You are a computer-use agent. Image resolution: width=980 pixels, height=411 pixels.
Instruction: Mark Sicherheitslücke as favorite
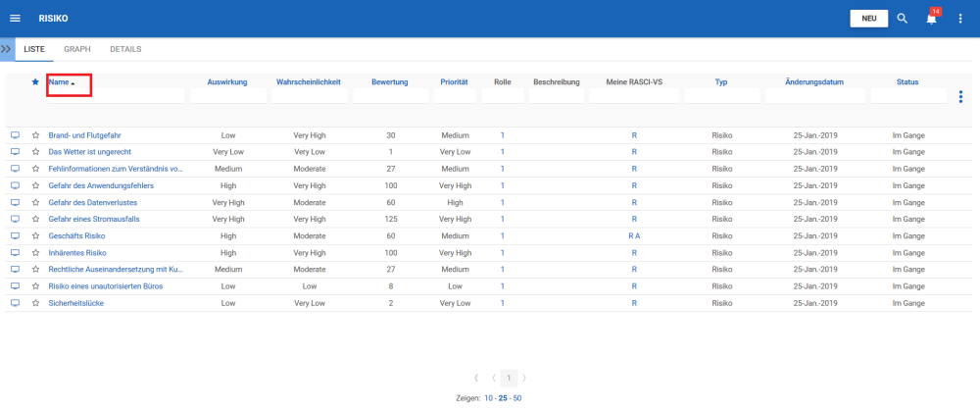pyautogui.click(x=35, y=303)
